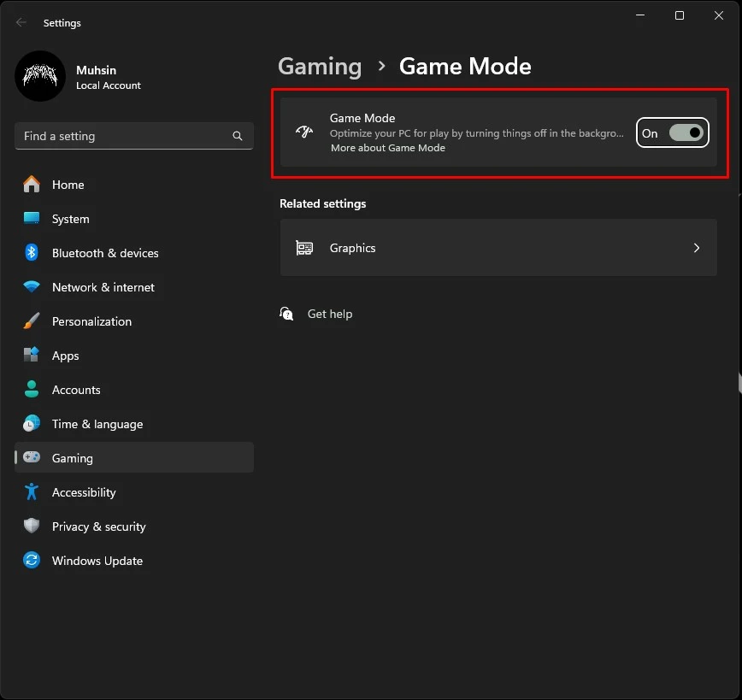Go to Privacy & security
This screenshot has width=742, height=700.
point(134,526)
